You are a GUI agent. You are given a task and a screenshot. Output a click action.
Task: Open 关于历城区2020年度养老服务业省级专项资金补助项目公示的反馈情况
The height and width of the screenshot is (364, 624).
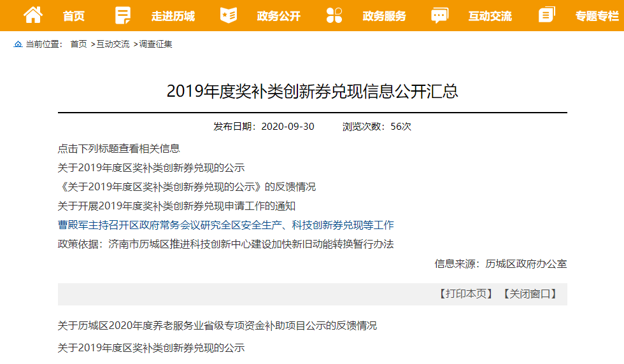pyautogui.click(x=217, y=326)
